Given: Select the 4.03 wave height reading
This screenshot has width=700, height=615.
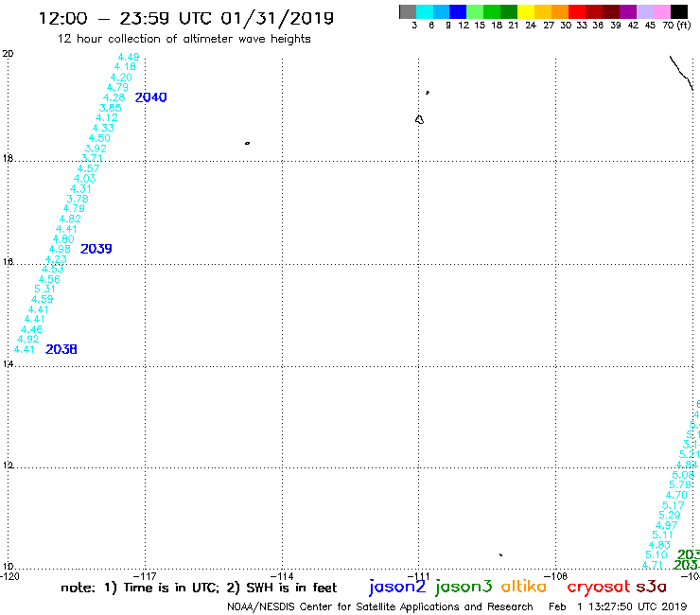Looking at the screenshot, I should (x=85, y=178).
